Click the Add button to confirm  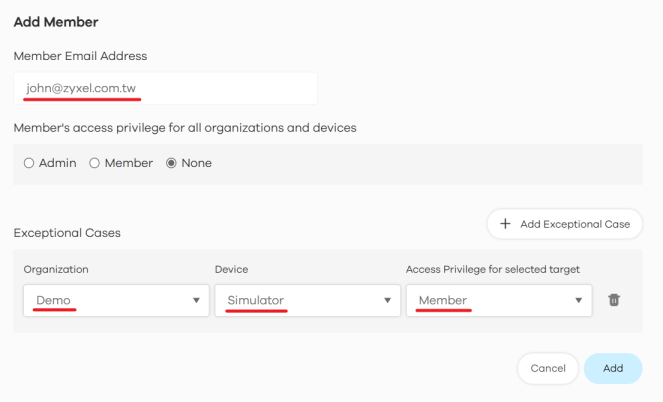[613, 368]
